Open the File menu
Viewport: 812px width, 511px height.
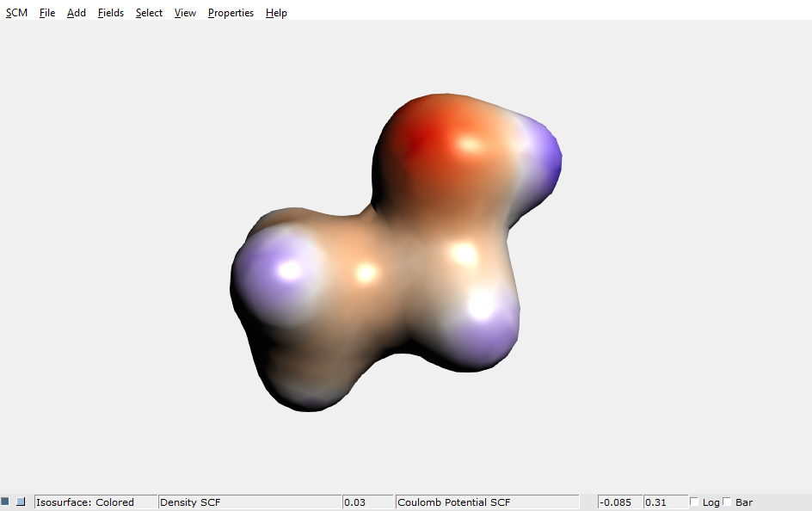click(x=47, y=12)
